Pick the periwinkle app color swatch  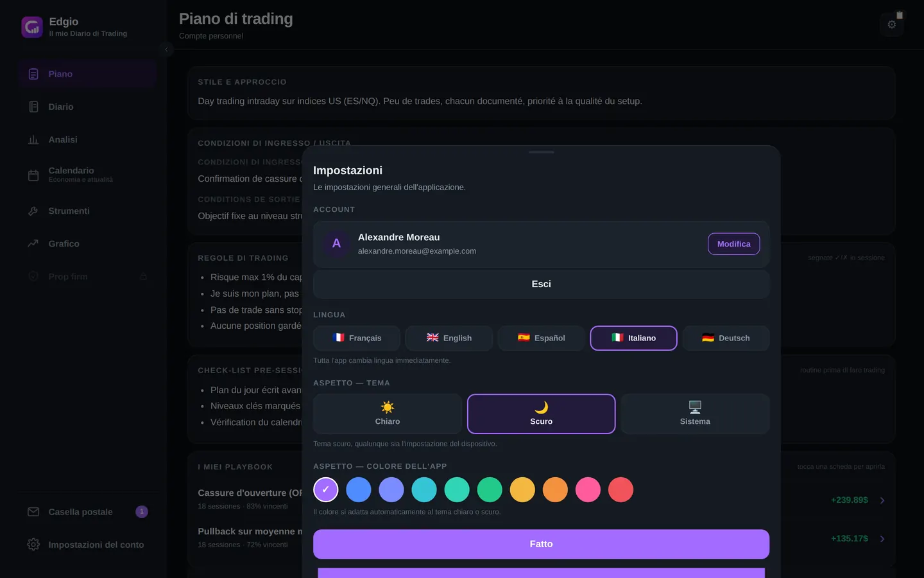[x=391, y=489]
